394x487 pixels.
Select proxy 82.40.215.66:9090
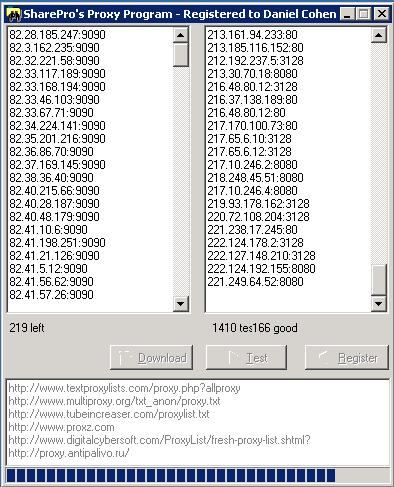tap(54, 191)
